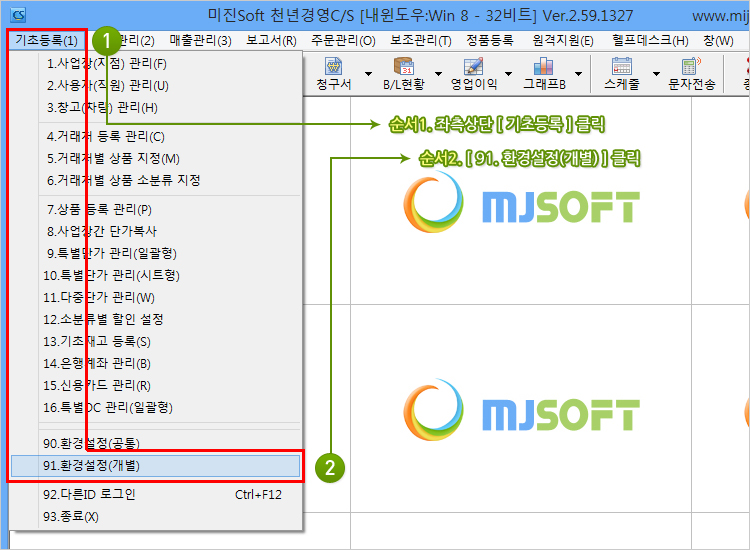The height and width of the screenshot is (550, 750).
Task: Click the CS app icon in title bar
Action: (x=18, y=15)
